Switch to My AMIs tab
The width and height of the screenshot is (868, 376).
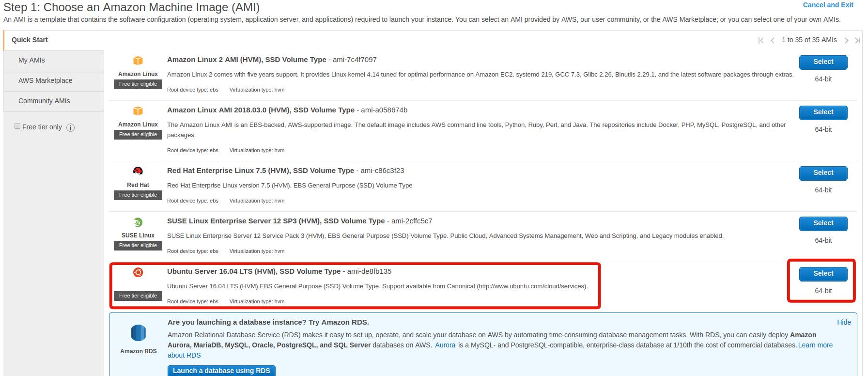coord(54,60)
